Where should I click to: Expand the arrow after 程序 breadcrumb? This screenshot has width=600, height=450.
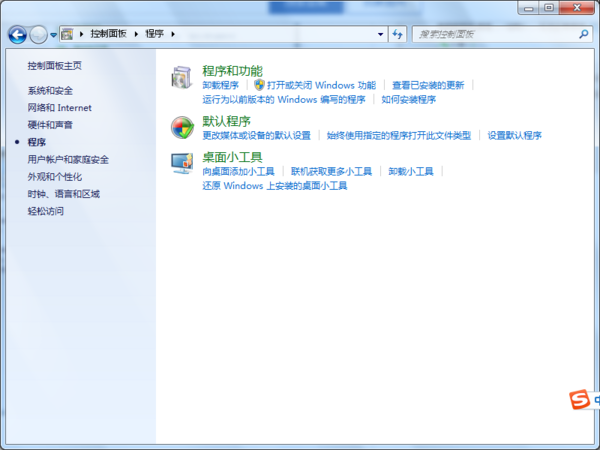tap(173, 34)
